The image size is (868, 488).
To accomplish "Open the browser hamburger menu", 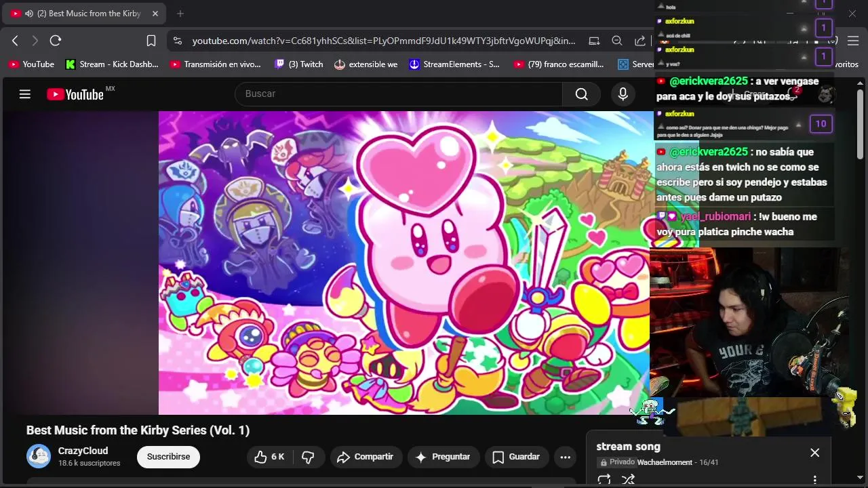I will (853, 41).
